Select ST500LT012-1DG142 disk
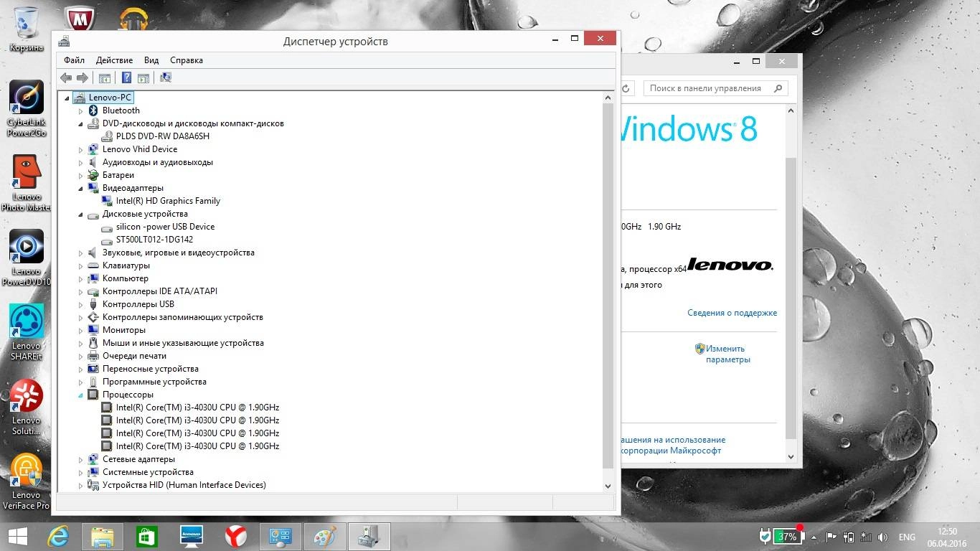This screenshot has height=551, width=980. coord(154,240)
